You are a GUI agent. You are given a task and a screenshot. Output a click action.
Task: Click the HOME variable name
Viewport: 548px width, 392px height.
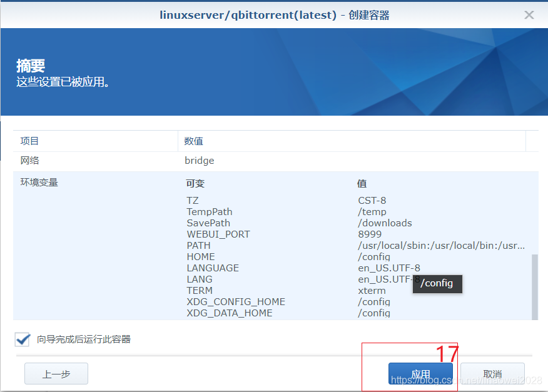click(x=201, y=256)
